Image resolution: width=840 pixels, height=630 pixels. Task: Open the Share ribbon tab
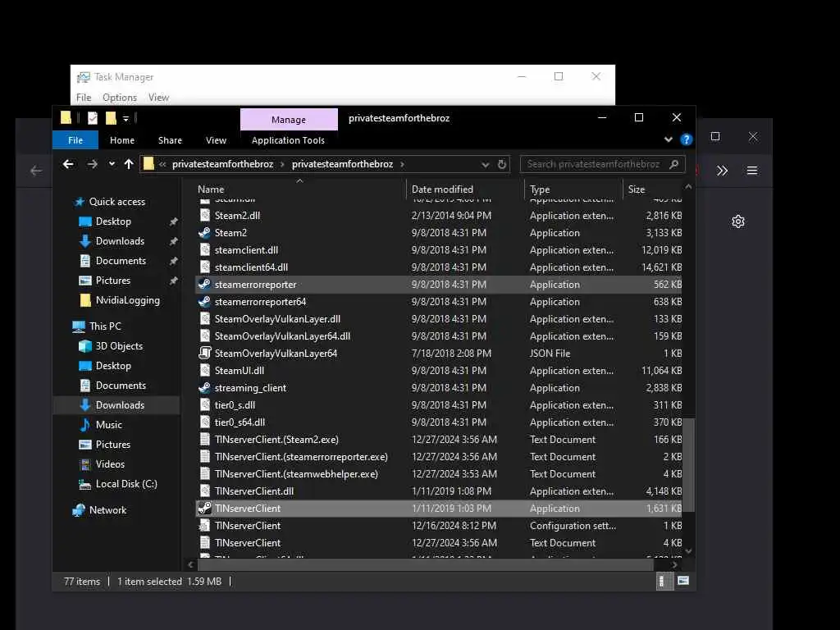point(170,139)
